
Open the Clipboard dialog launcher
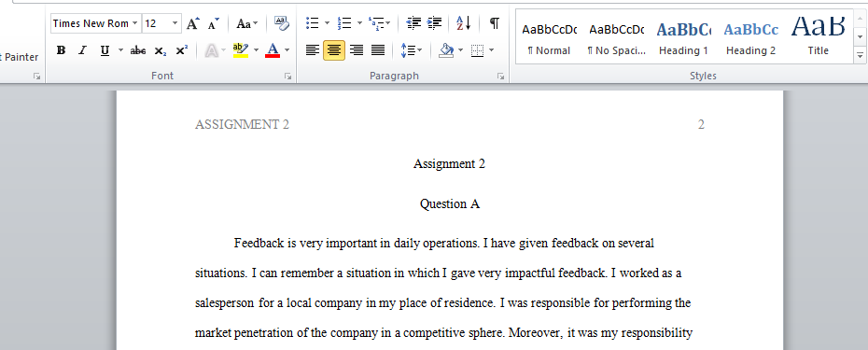click(x=37, y=77)
